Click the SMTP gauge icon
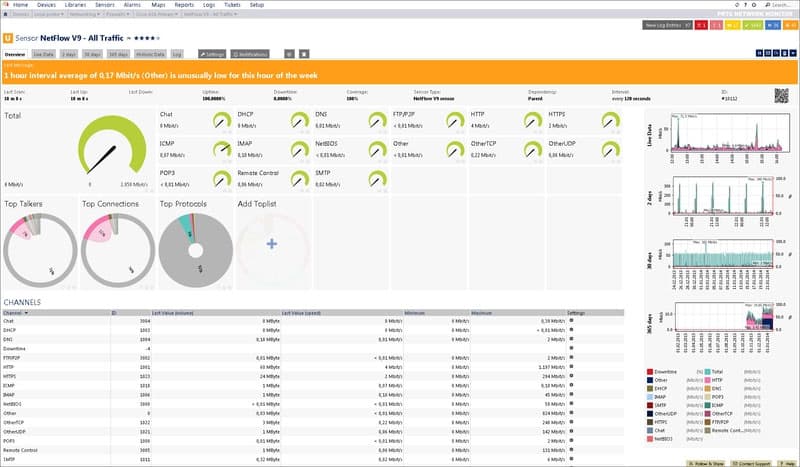Viewport: 800px width, 467px height. (x=378, y=179)
